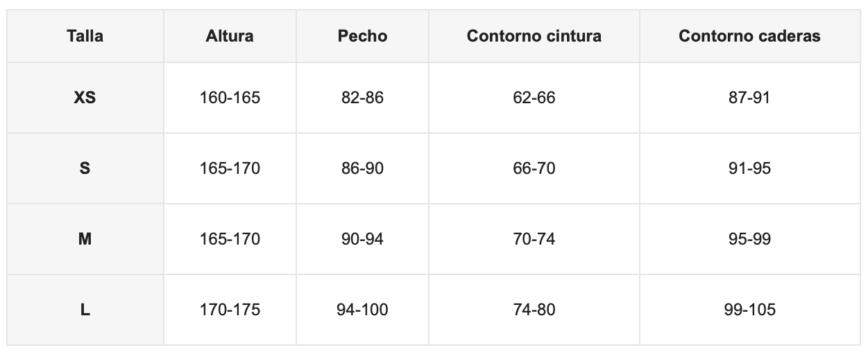Click the Talla column header
This screenshot has width=868, height=352.
click(x=85, y=36)
